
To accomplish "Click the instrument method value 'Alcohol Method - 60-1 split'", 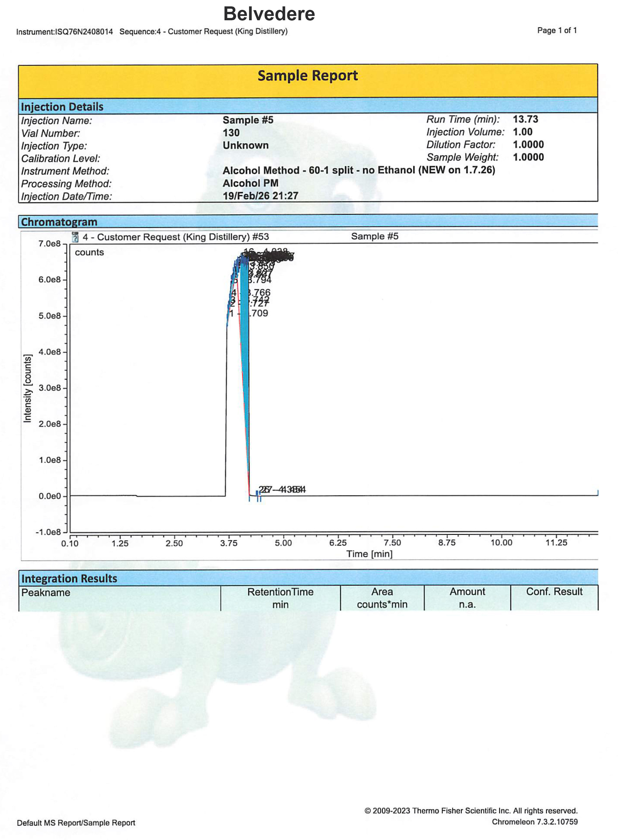I will [359, 170].
